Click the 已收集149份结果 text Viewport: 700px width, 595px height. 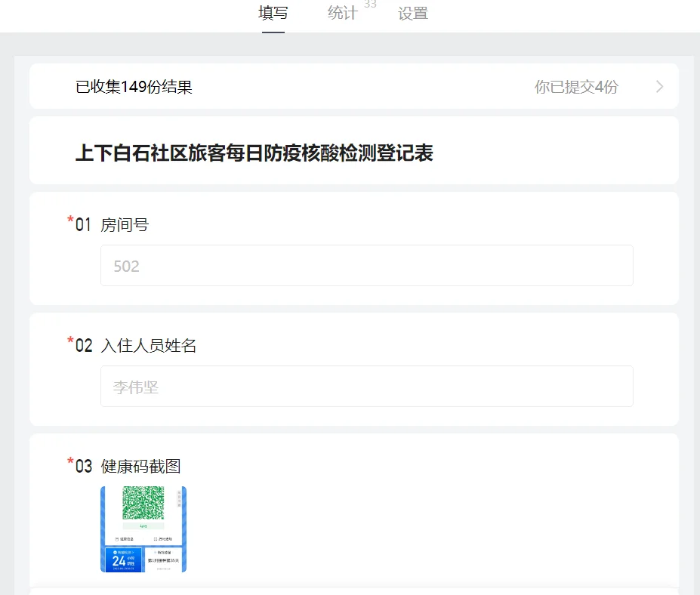[134, 87]
